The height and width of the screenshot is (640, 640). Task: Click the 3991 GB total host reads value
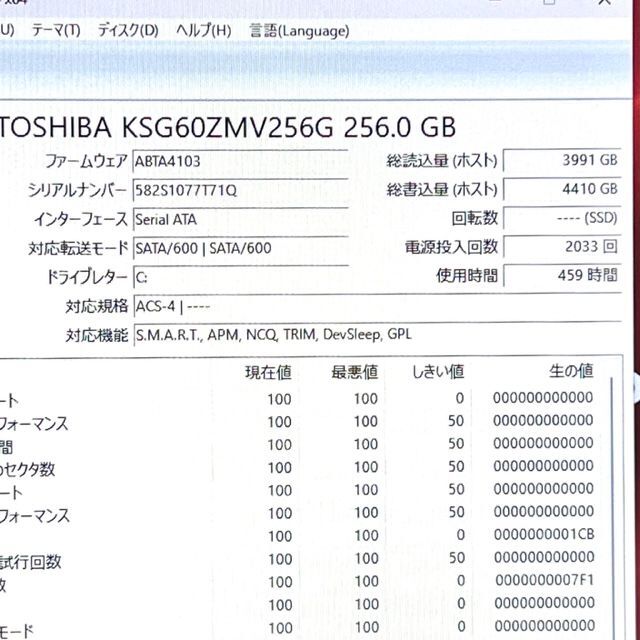coord(562,160)
